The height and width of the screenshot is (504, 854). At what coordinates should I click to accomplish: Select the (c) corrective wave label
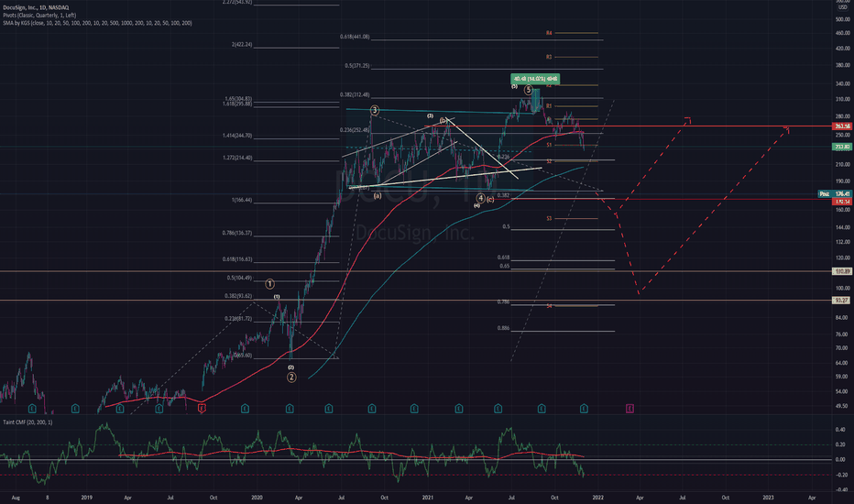coord(490,200)
